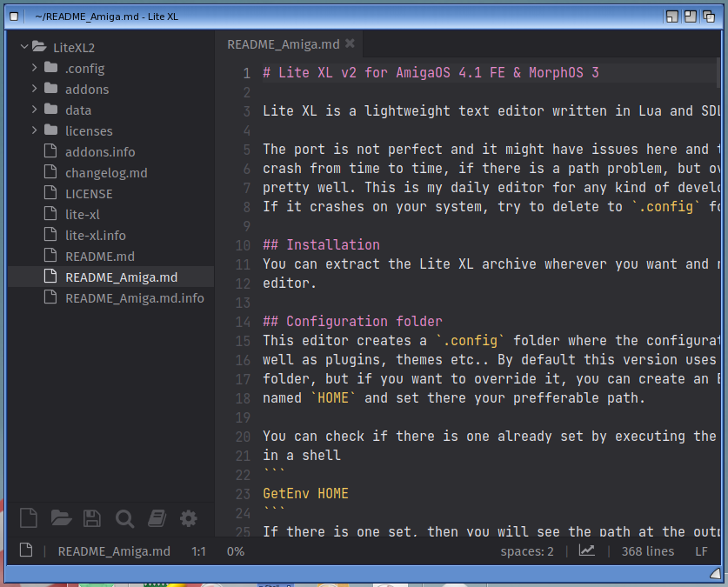The width and height of the screenshot is (728, 587).
Task: Click the line graph icon in status bar
Action: click(587, 550)
